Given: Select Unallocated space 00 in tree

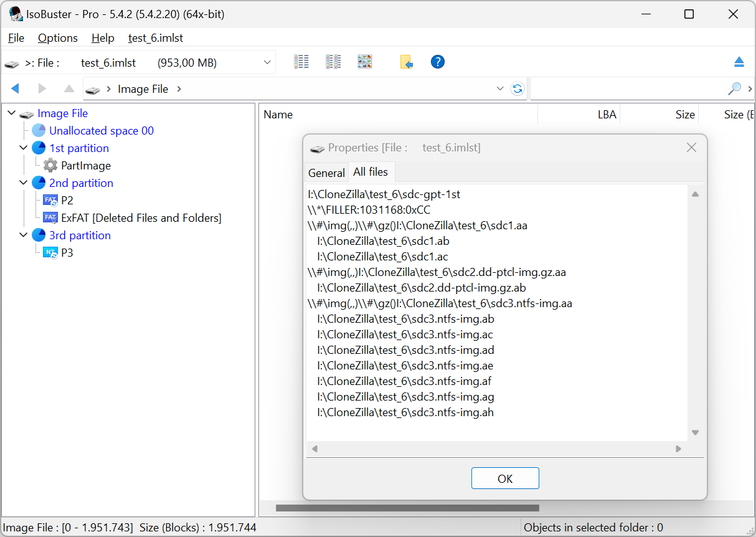Looking at the screenshot, I should (102, 131).
